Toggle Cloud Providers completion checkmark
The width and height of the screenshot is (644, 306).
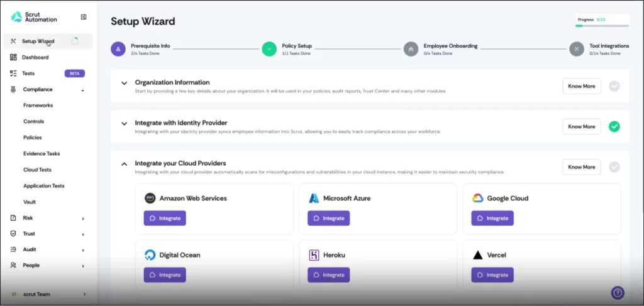tap(614, 167)
